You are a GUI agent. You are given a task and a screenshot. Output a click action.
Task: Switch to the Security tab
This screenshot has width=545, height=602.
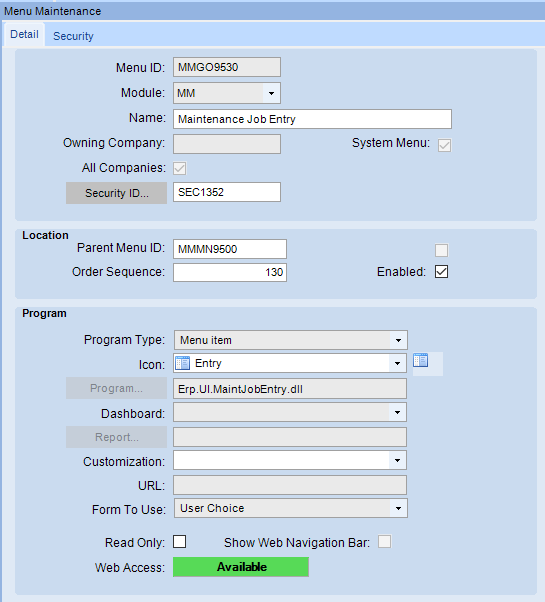pos(73,36)
